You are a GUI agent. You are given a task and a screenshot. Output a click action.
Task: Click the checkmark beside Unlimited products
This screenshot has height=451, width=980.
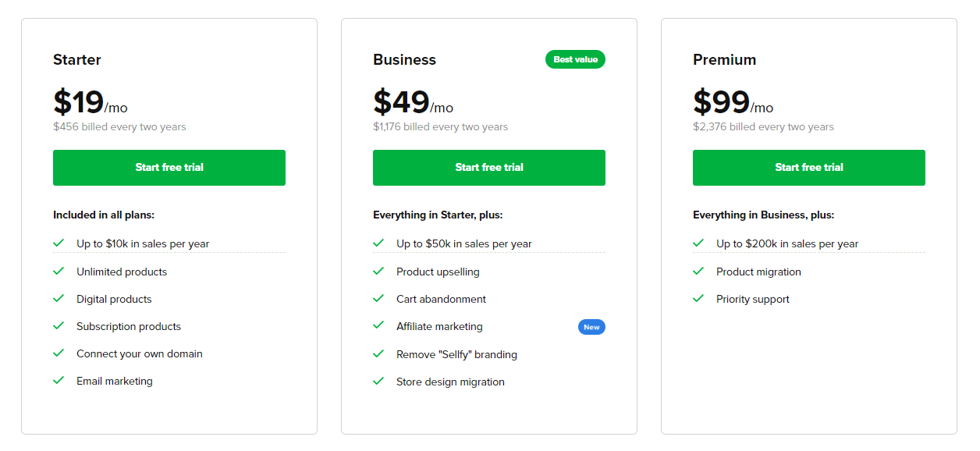pos(59,271)
